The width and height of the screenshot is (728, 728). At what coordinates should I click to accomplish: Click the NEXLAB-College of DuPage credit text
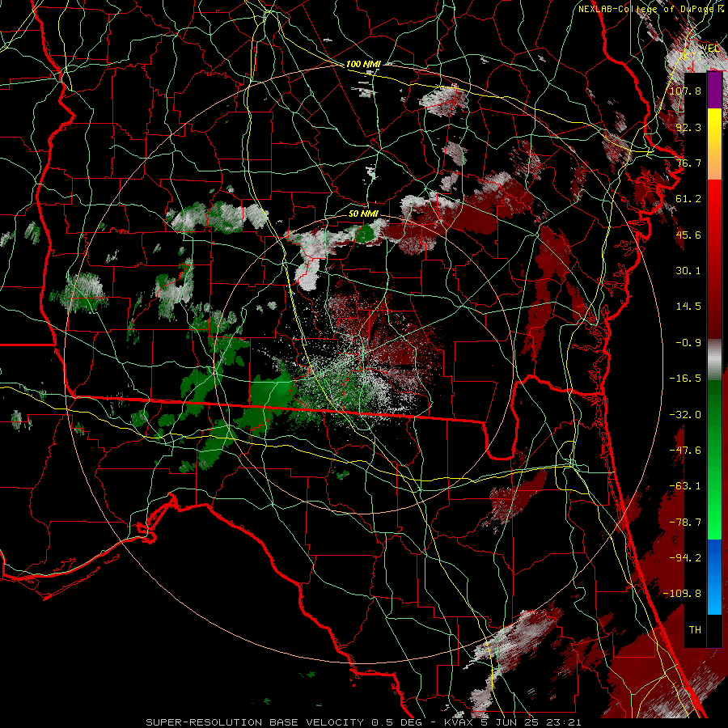click(x=650, y=9)
